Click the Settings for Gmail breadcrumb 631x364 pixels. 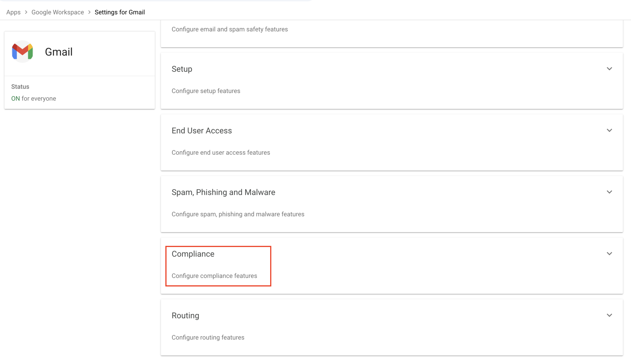pyautogui.click(x=120, y=12)
